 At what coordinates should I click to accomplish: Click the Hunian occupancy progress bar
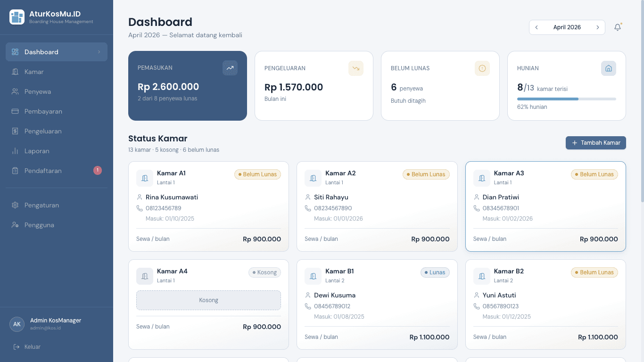[567, 99]
